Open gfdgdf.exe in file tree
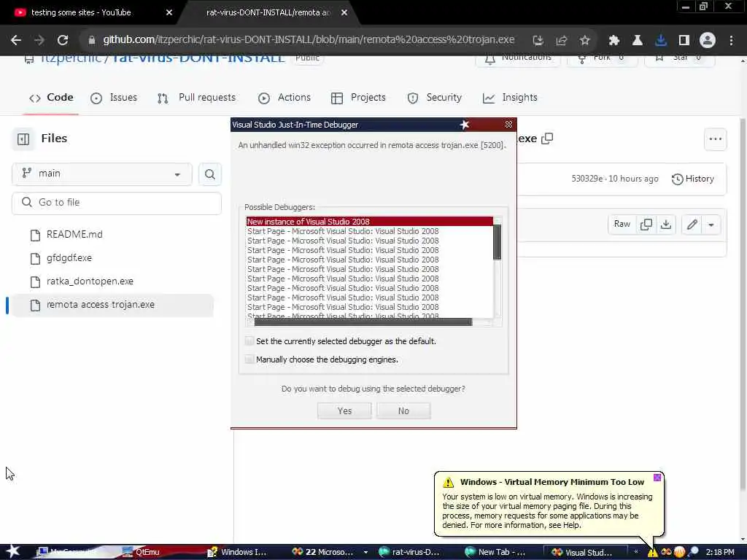747x560 pixels. pyautogui.click(x=69, y=258)
